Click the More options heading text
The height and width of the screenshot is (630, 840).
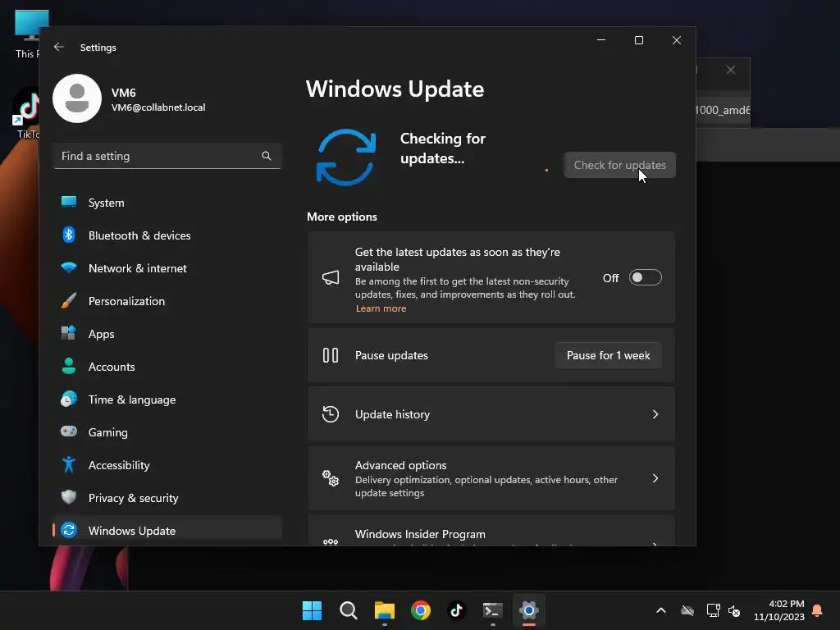click(342, 217)
